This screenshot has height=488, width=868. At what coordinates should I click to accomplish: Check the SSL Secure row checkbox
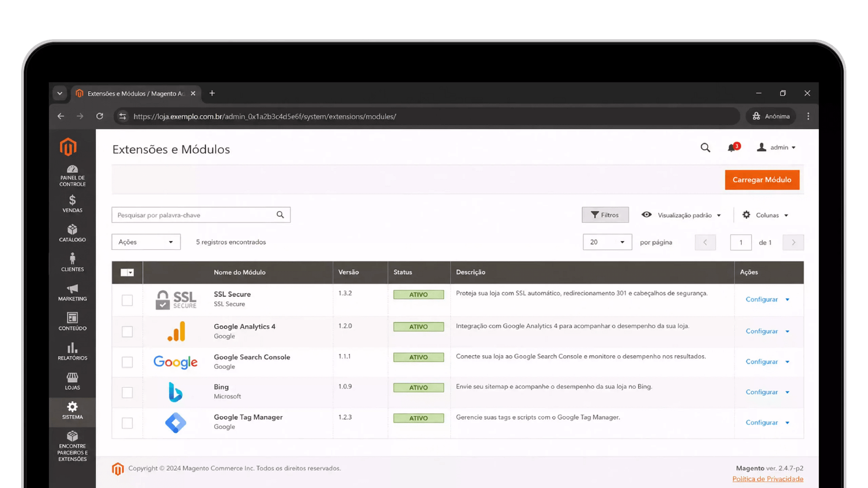tap(127, 300)
